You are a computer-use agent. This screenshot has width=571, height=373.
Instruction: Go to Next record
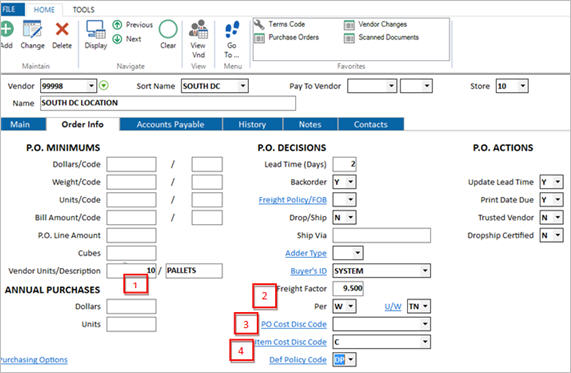(127, 39)
